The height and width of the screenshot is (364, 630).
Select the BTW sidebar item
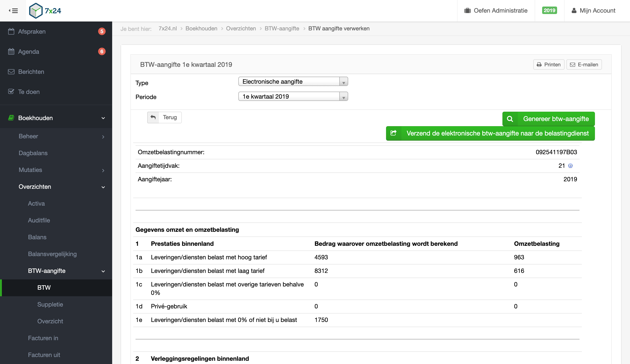point(56,288)
